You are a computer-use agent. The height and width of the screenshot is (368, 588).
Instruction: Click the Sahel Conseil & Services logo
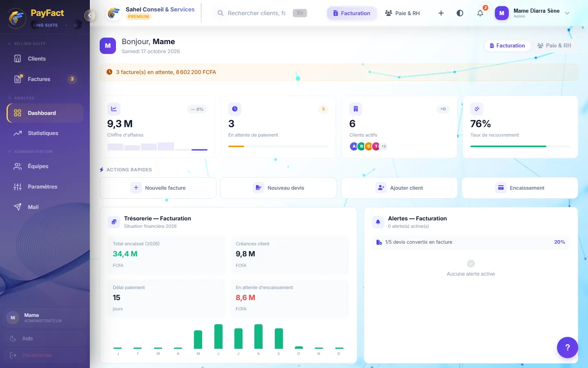tap(114, 13)
